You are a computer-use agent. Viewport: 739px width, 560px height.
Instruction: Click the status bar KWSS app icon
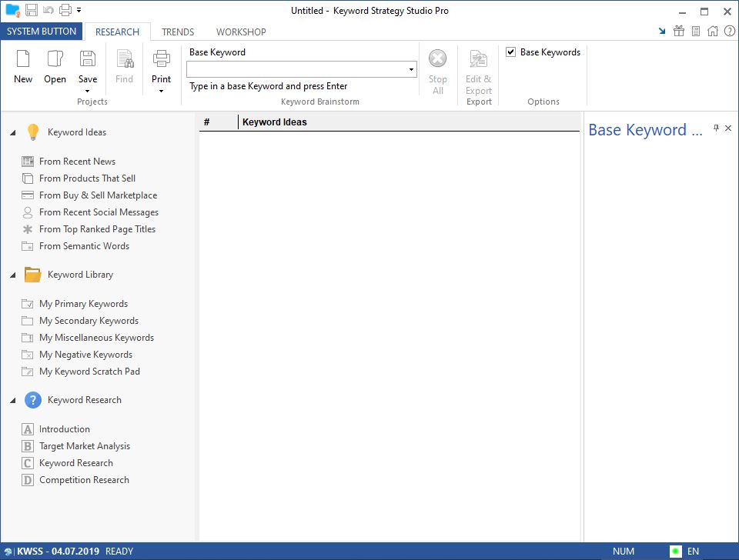pyautogui.click(x=8, y=552)
